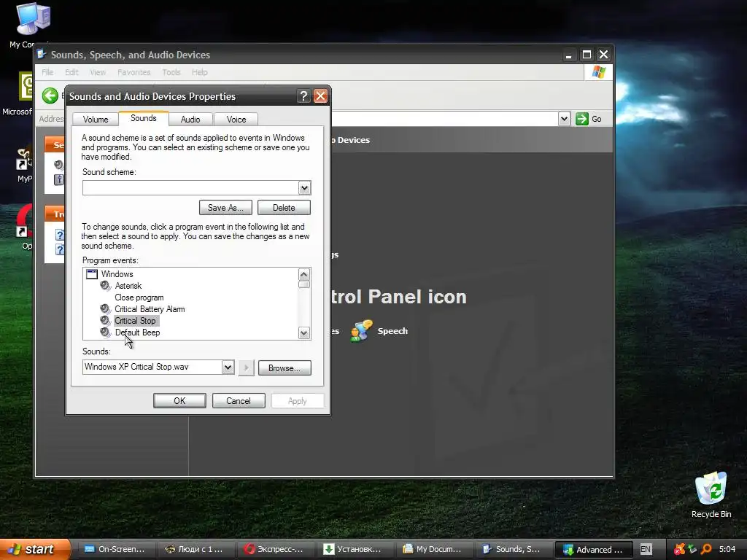This screenshot has height=560, width=747.
Task: Play the selected sound
Action: [x=246, y=367]
